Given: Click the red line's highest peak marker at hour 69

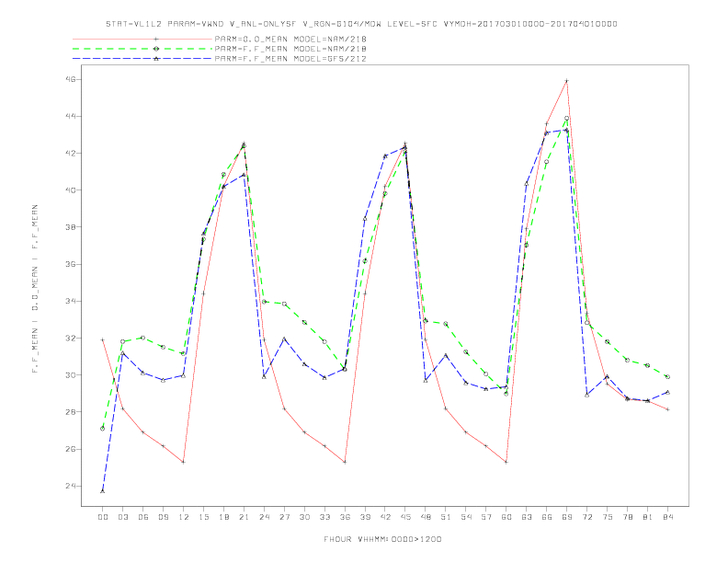Looking at the screenshot, I should click(x=567, y=81).
